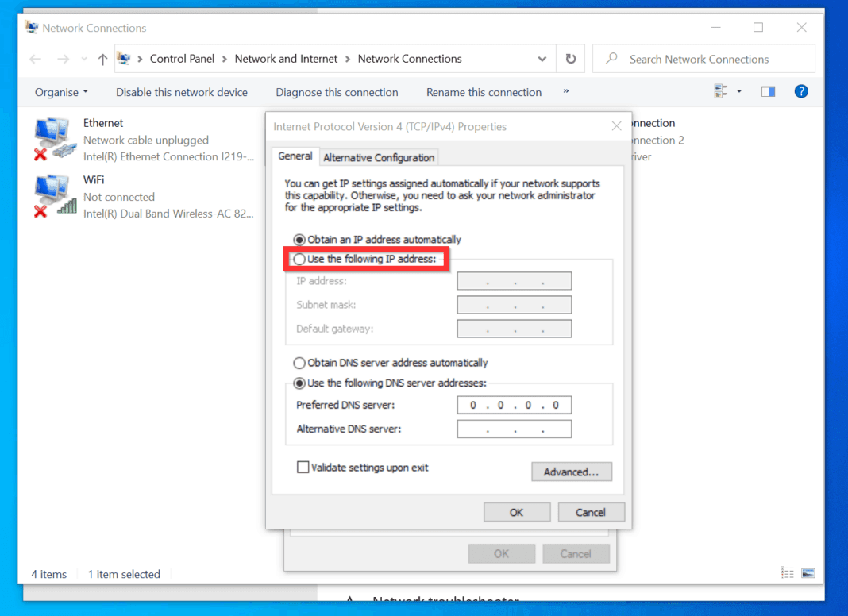Click the Default gateway field
The height and width of the screenshot is (616, 848).
pyautogui.click(x=514, y=329)
